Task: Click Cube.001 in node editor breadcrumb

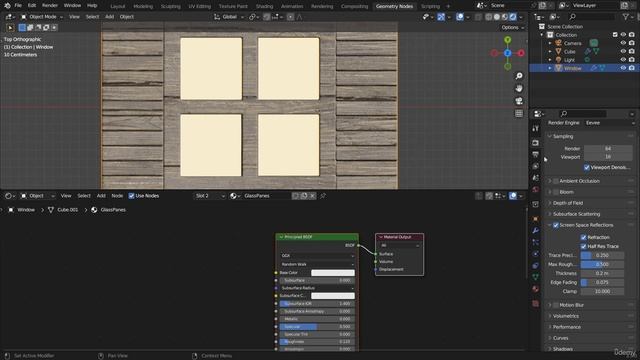Action: (x=67, y=210)
